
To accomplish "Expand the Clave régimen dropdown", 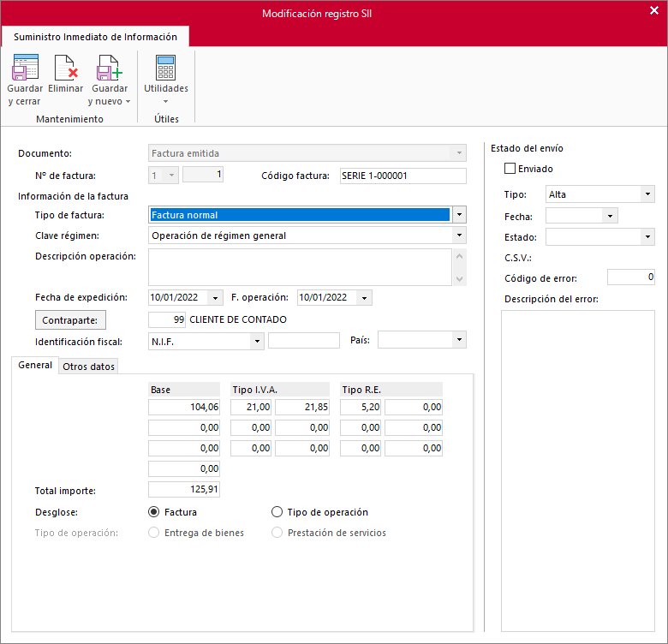I will (459, 236).
